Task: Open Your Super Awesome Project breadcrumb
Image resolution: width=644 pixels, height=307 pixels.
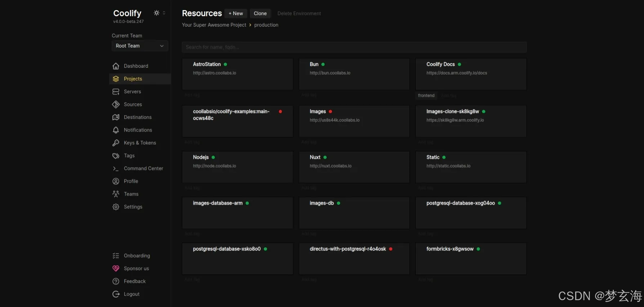Action: click(214, 25)
